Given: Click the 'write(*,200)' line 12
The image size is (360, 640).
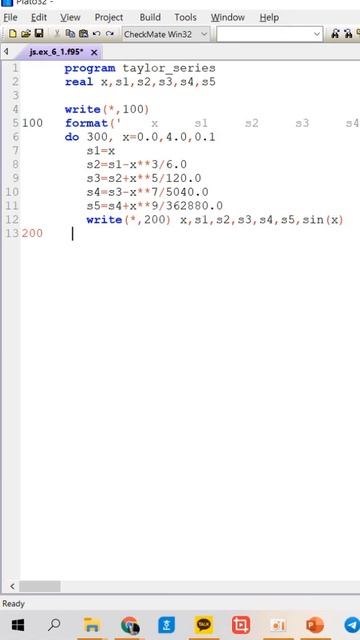Looking at the screenshot, I should point(215,220).
